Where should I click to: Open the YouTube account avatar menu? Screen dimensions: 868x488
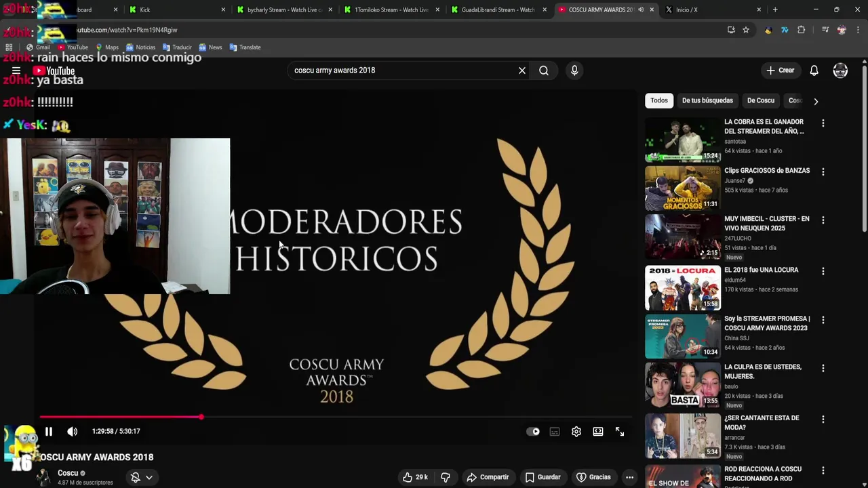click(x=840, y=70)
